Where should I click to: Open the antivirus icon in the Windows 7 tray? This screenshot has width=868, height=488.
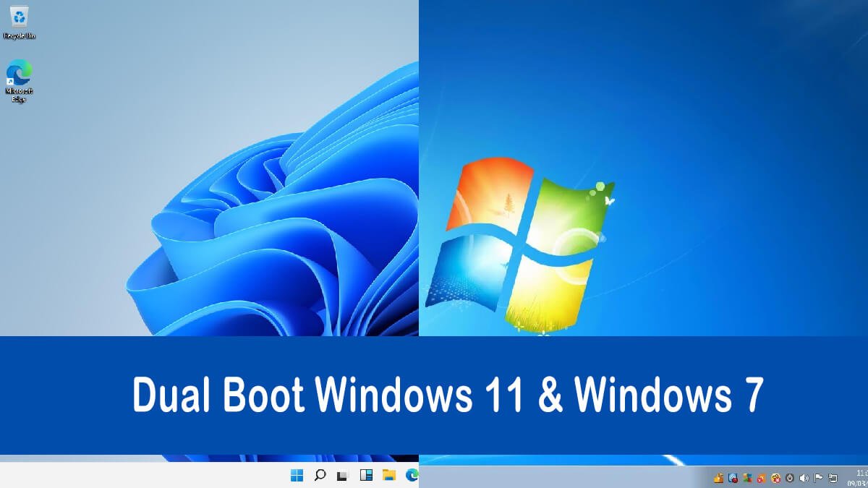[776, 478]
